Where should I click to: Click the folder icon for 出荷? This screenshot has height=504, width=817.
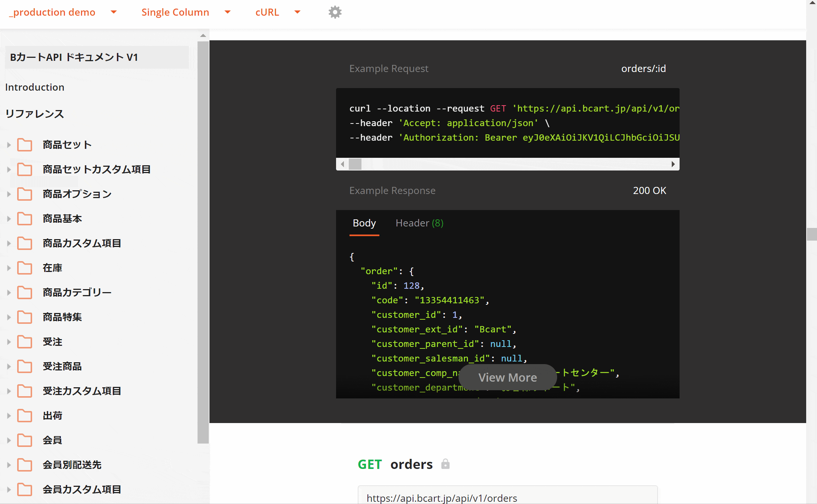(x=25, y=416)
